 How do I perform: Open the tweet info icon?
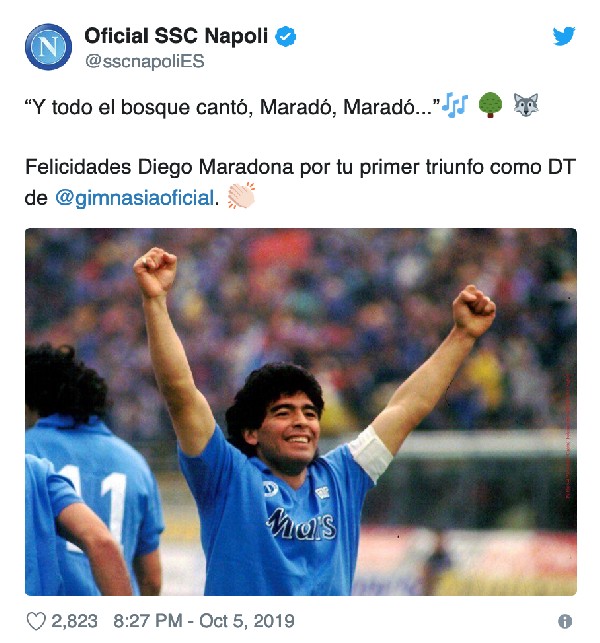point(565,621)
